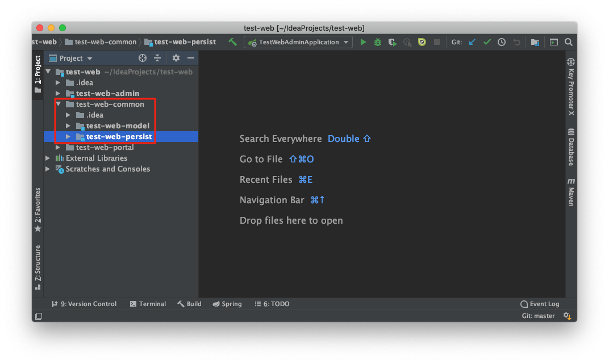
Task: Collapse the test-web-common folder arrow
Action: tap(59, 104)
